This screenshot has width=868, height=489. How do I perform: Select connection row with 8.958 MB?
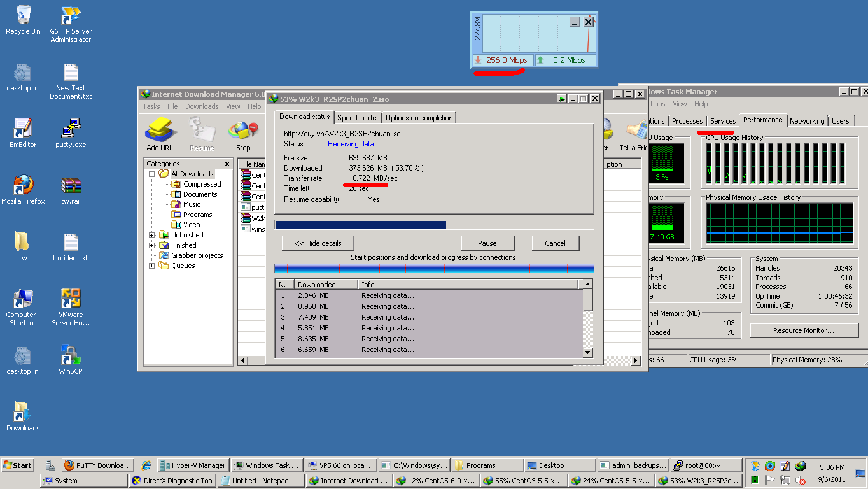[429, 306]
